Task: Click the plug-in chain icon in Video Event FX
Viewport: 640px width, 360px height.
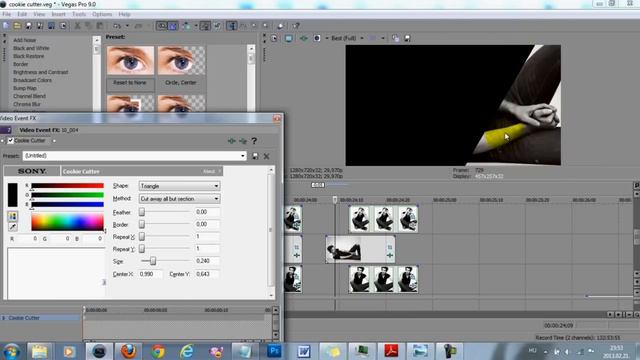Action: (x=231, y=141)
